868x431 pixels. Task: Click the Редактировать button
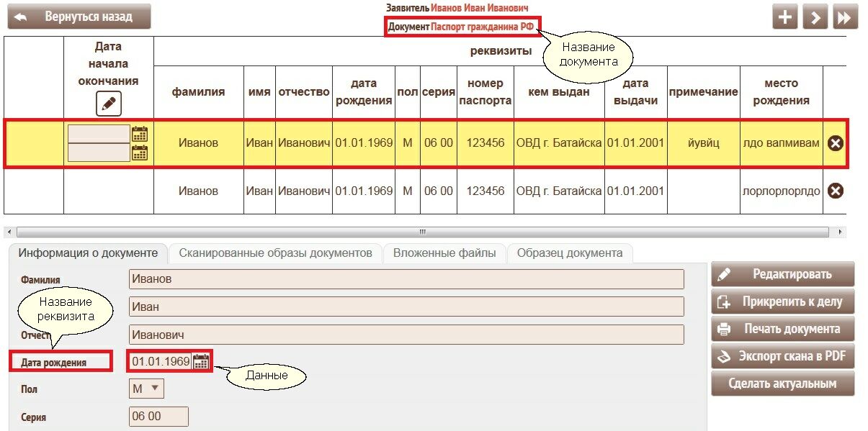pos(783,274)
